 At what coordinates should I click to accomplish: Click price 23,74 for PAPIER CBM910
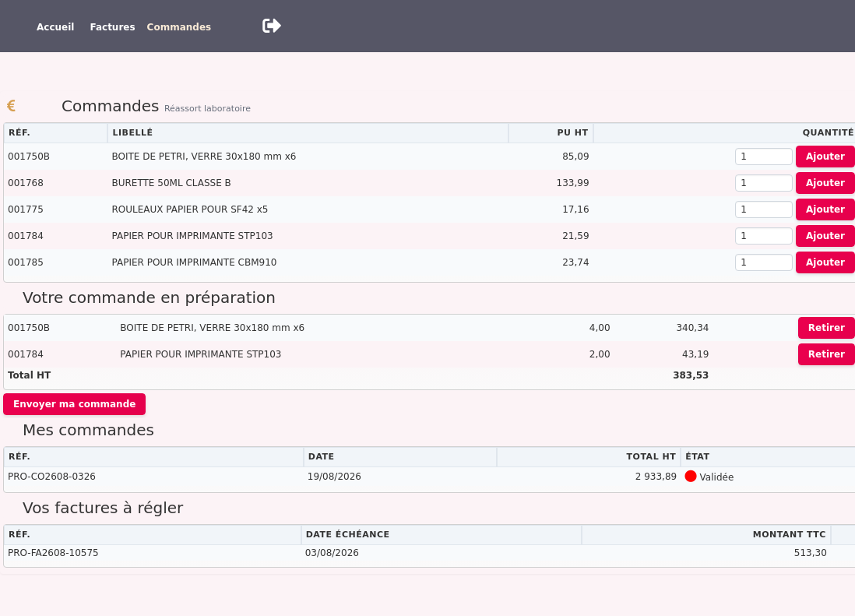pyautogui.click(x=575, y=262)
